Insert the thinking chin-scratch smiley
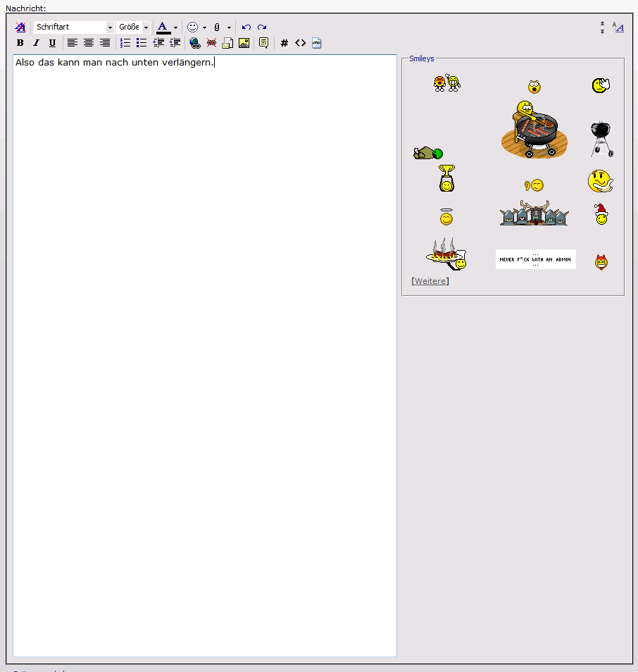The width and height of the screenshot is (638, 672). 600,181
